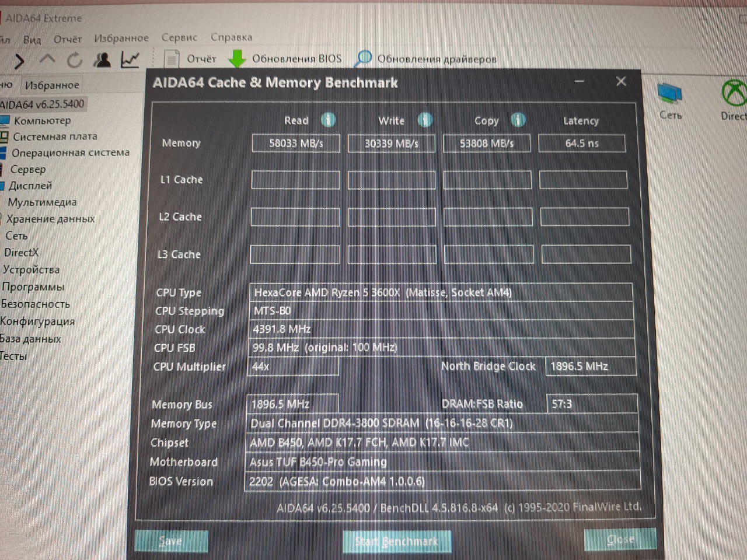The image size is (747, 560).
Task: Click the CPU Multiplier value 44x
Action: tap(293, 366)
